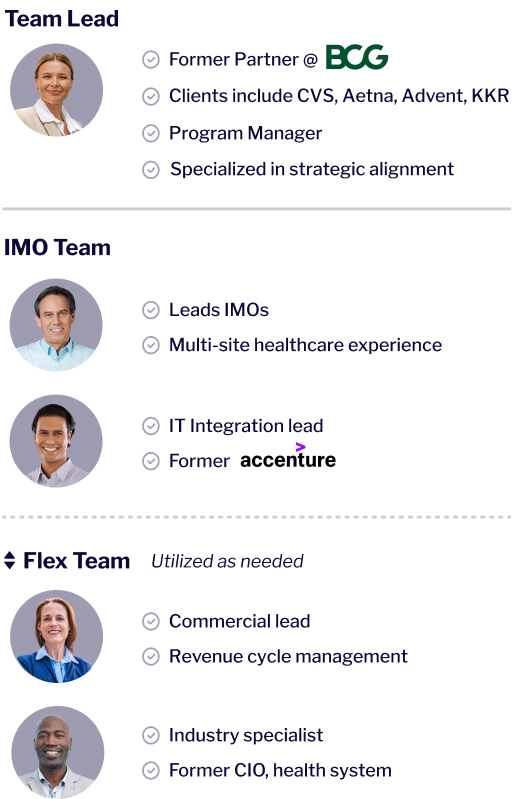
Task: Toggle checkmark for Revenue cycle management
Action: (151, 656)
